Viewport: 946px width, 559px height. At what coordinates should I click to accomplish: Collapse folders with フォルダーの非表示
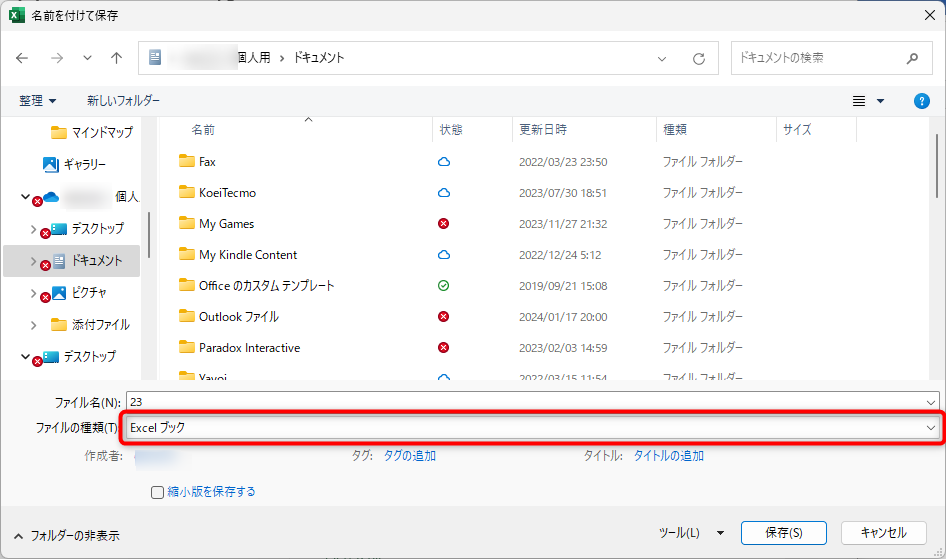[x=66, y=535]
